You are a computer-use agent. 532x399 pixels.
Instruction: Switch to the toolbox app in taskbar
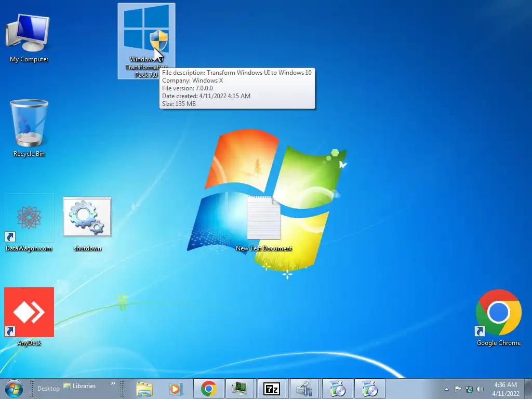pyautogui.click(x=304, y=389)
